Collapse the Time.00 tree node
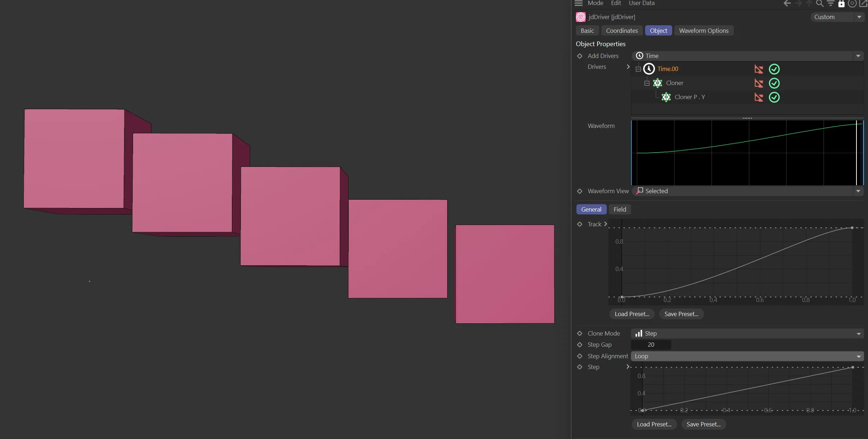The image size is (868, 439). click(x=638, y=69)
